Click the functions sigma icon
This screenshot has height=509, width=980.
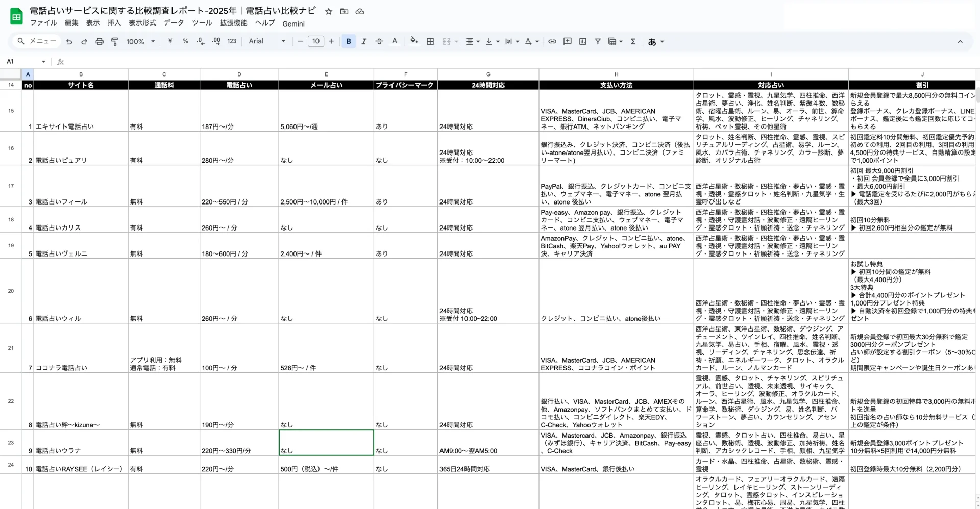click(x=633, y=42)
